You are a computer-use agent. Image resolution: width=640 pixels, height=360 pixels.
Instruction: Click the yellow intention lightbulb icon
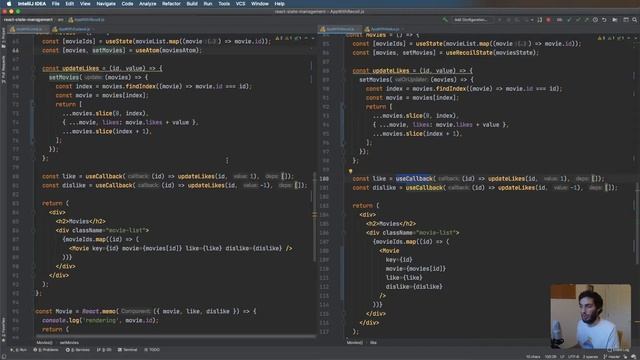coord(350,171)
